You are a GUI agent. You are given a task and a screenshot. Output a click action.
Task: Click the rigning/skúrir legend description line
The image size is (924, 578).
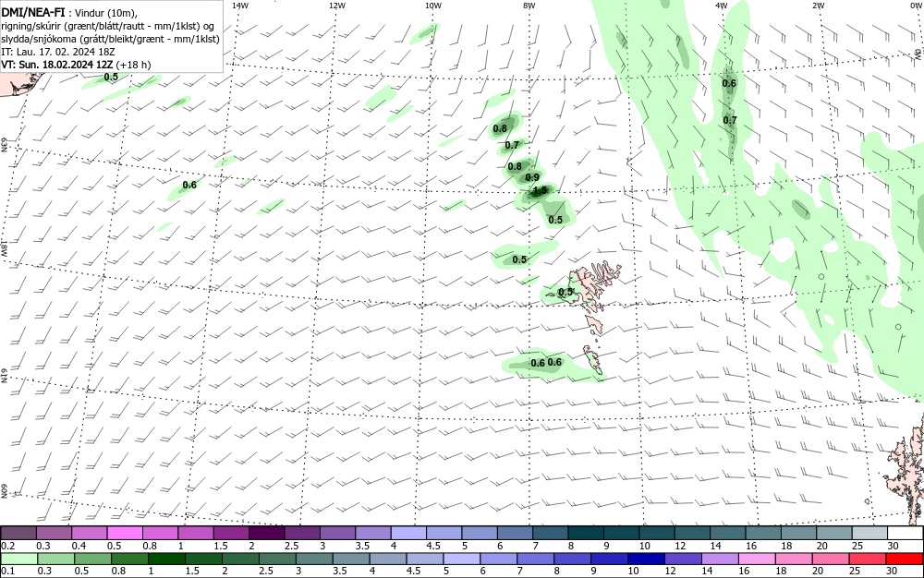(x=108, y=27)
